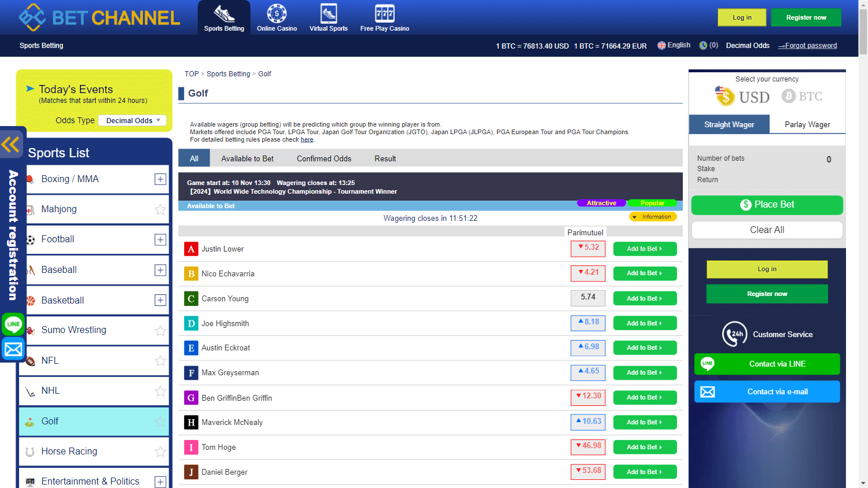868x488 pixels.
Task: Click Contact via e-mail button
Action: pyautogui.click(x=767, y=391)
